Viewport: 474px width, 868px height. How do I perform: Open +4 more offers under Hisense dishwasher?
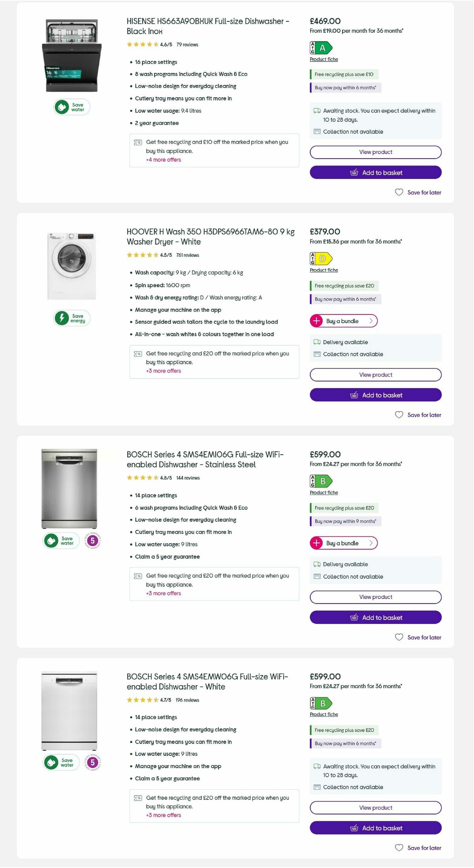[164, 160]
